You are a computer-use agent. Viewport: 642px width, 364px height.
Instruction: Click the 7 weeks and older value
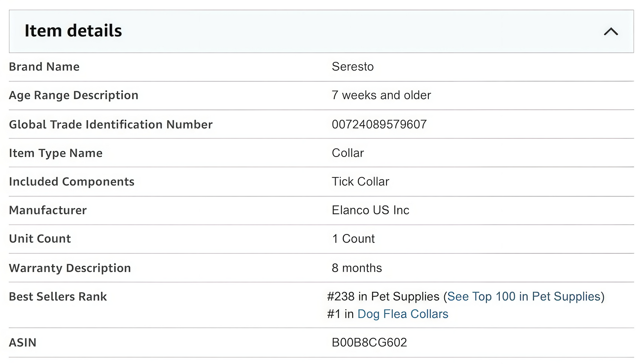pos(381,95)
